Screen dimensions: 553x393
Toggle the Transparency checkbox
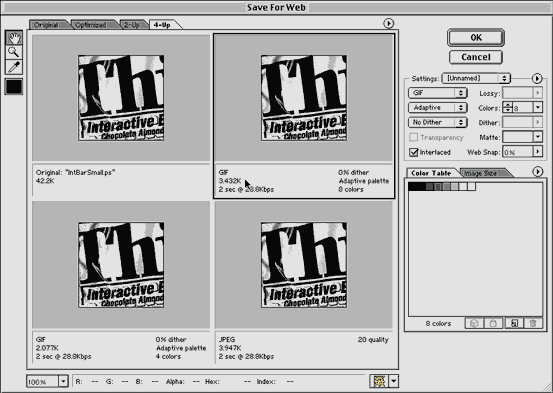coord(413,137)
